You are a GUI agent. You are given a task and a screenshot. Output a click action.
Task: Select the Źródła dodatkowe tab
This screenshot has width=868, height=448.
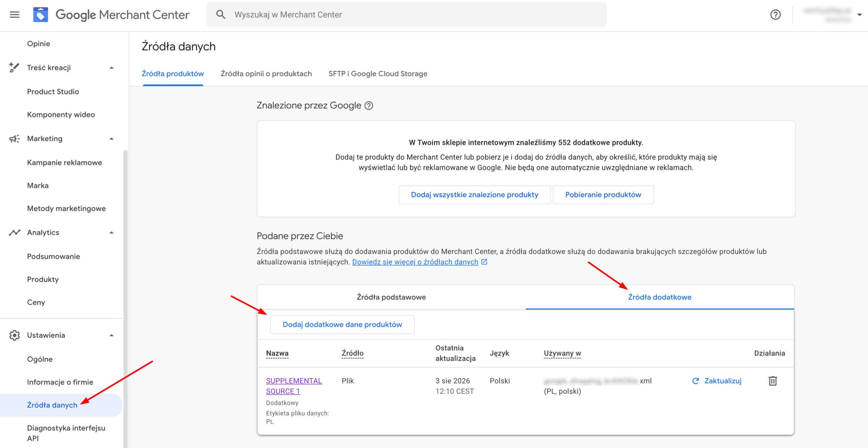pos(659,297)
